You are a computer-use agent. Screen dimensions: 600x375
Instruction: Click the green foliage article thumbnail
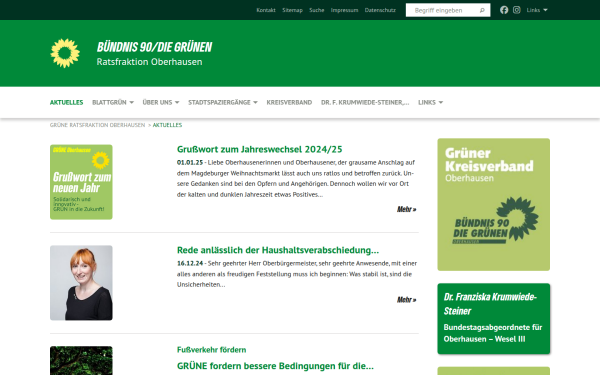[x=81, y=360]
